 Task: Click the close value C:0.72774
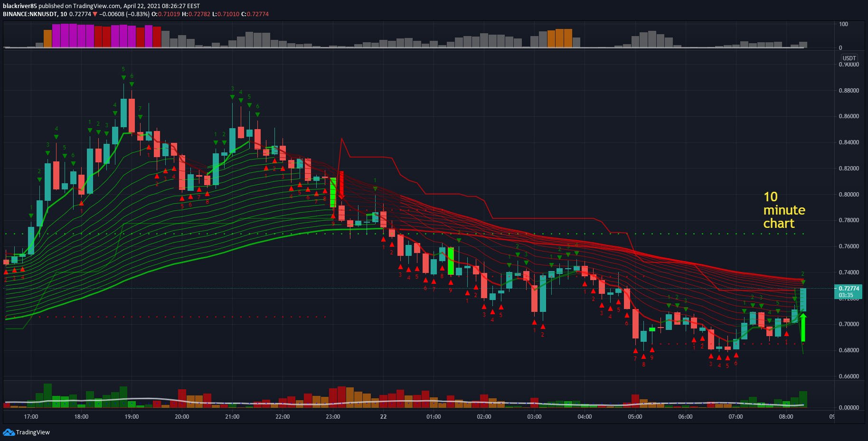255,14
